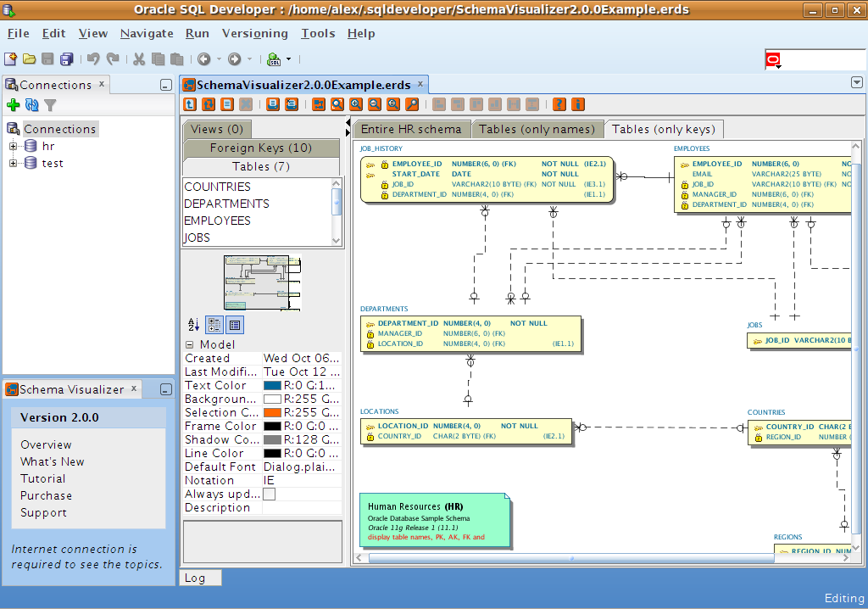Zoom in on the diagram
The image size is (868, 609).
pos(356,103)
